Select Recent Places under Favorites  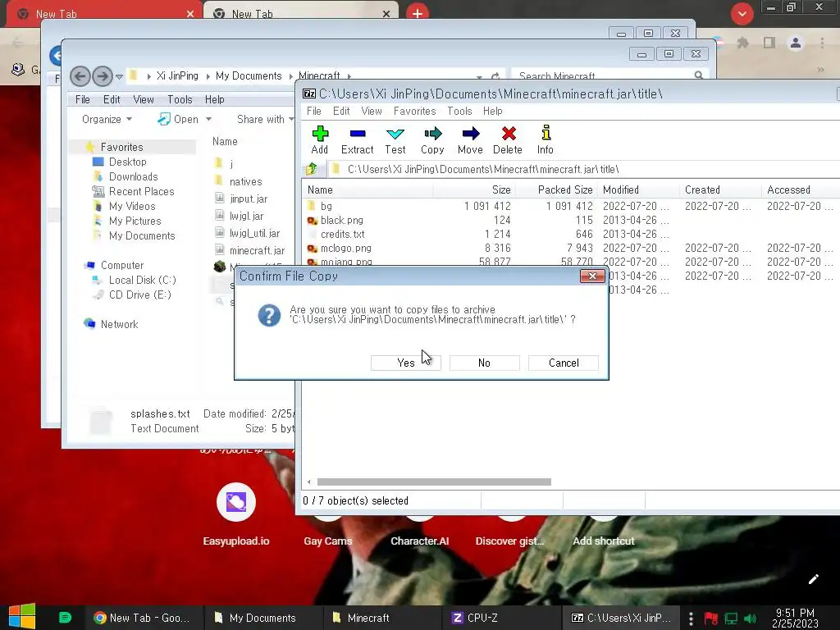141,191
